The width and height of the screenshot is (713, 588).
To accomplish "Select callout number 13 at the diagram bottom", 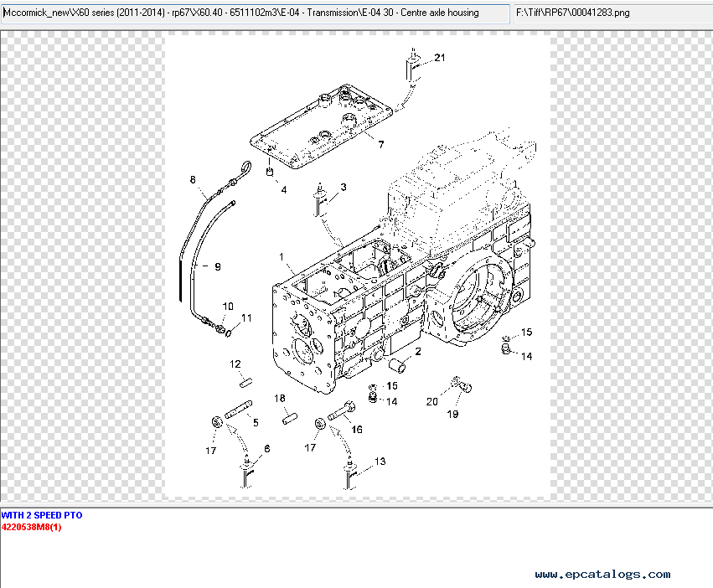I will coord(380,462).
